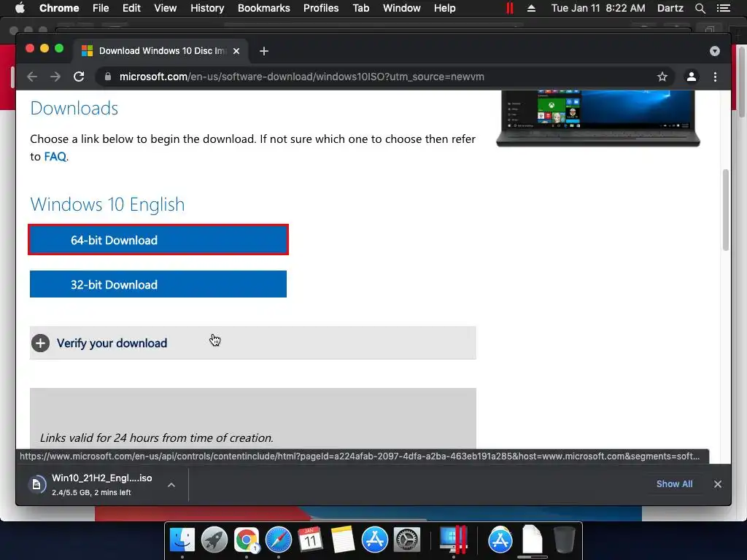Open the History menu
The height and width of the screenshot is (560, 747).
206,8
